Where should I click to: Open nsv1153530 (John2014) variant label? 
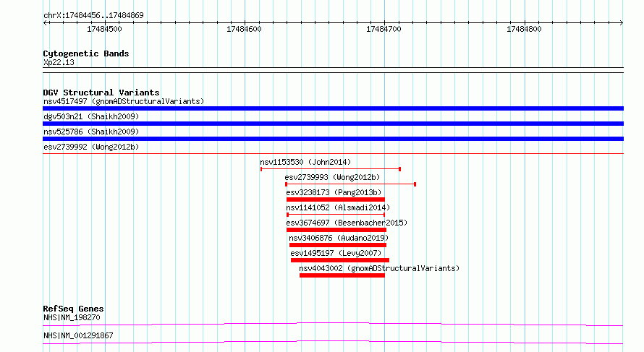305,162
